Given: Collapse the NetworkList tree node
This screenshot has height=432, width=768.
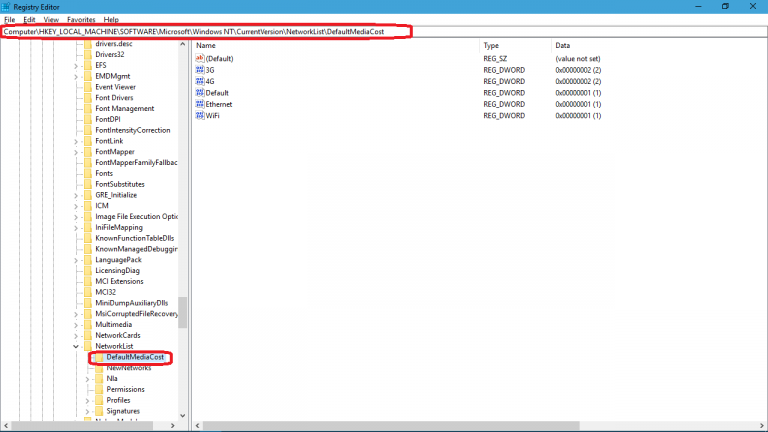Looking at the screenshot, I should [x=76, y=346].
